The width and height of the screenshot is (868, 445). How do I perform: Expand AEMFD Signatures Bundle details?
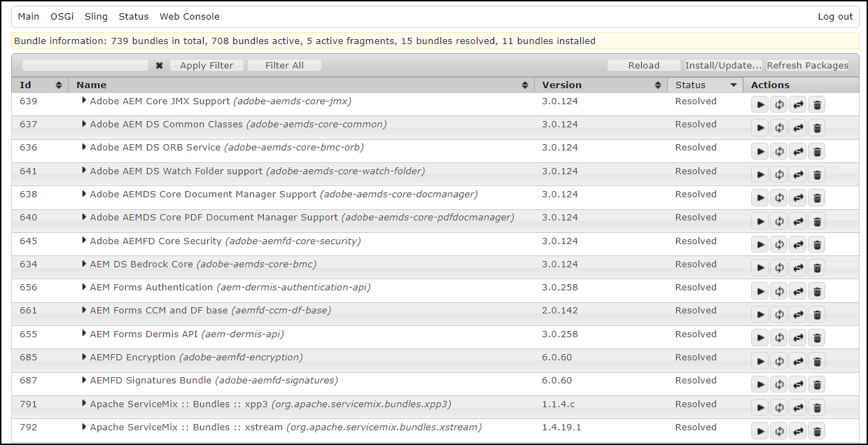(x=84, y=380)
